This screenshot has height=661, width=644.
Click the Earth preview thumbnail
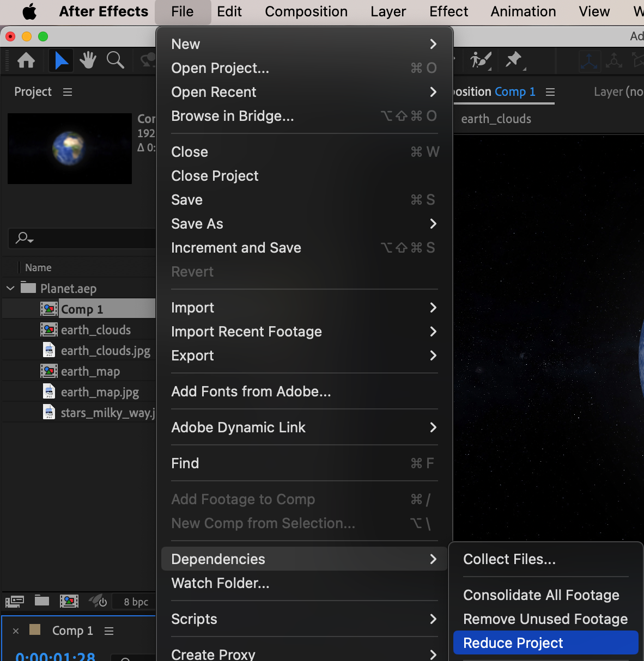point(70,149)
